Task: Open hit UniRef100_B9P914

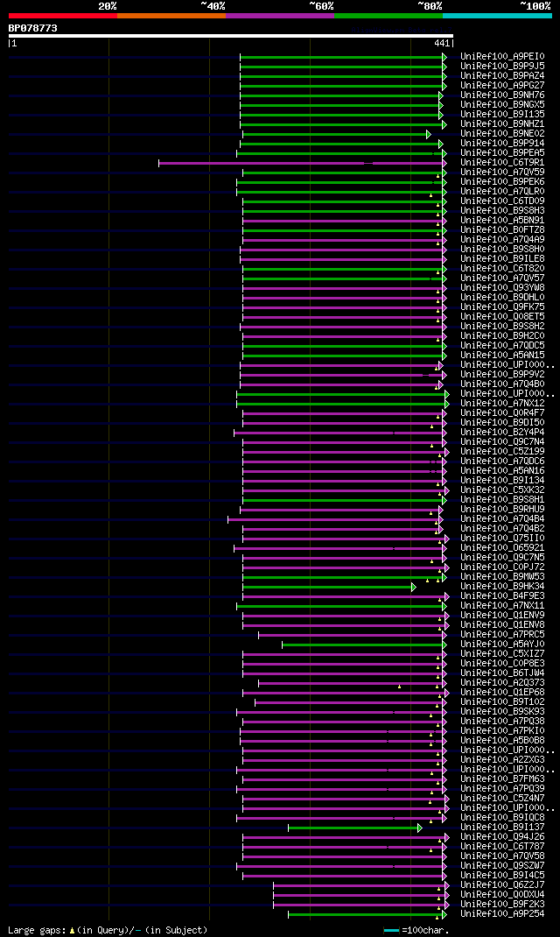Action: click(x=502, y=144)
